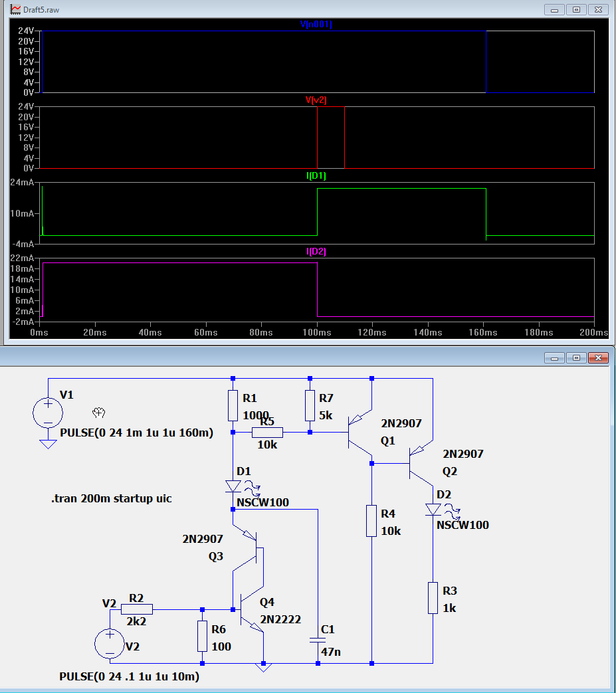The width and height of the screenshot is (616, 693).
Task: Select the V1 voltage source symbol
Action: (x=48, y=413)
